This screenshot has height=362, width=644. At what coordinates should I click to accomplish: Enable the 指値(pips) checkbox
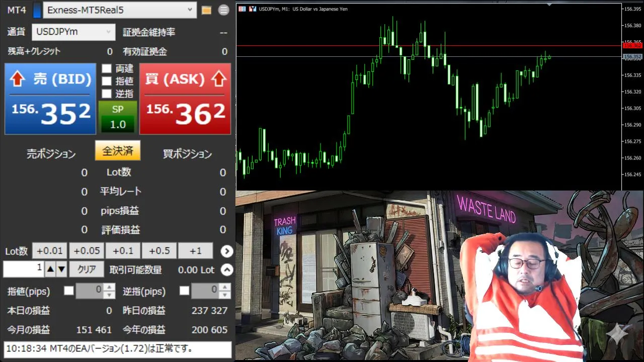pyautogui.click(x=68, y=291)
